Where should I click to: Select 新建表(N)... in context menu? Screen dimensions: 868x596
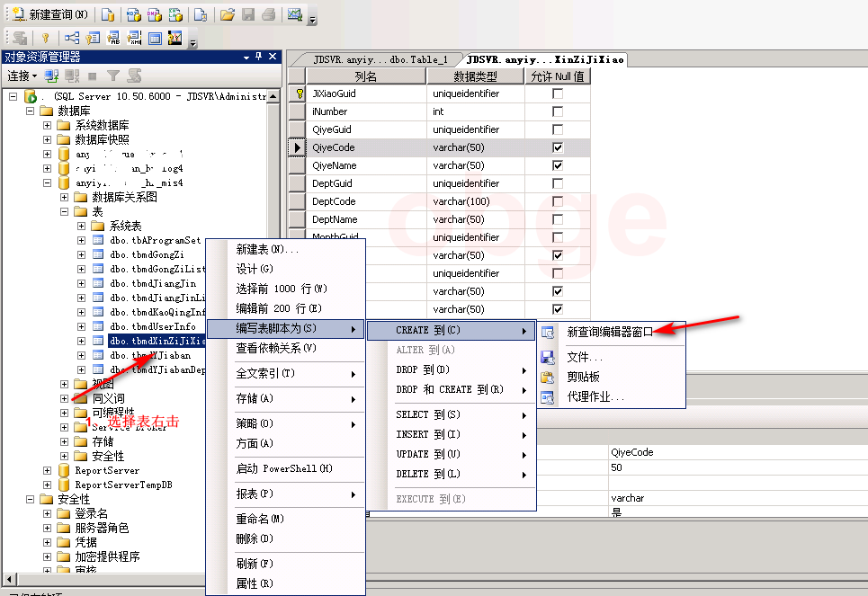[x=286, y=250]
